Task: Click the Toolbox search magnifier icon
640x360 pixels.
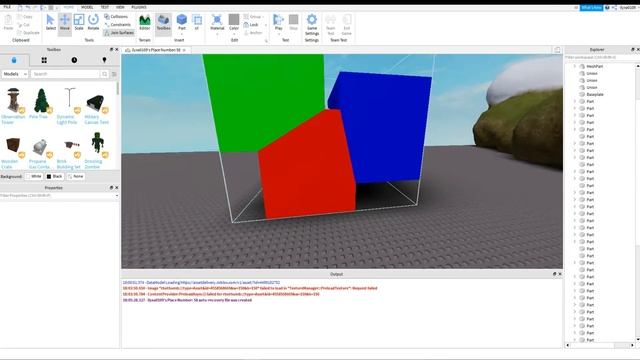Action: 104,74
